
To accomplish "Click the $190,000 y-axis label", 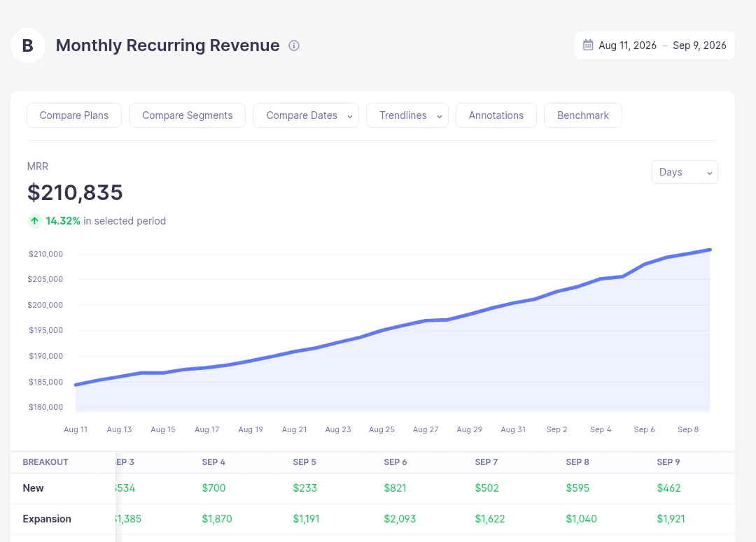I will (x=45, y=356).
